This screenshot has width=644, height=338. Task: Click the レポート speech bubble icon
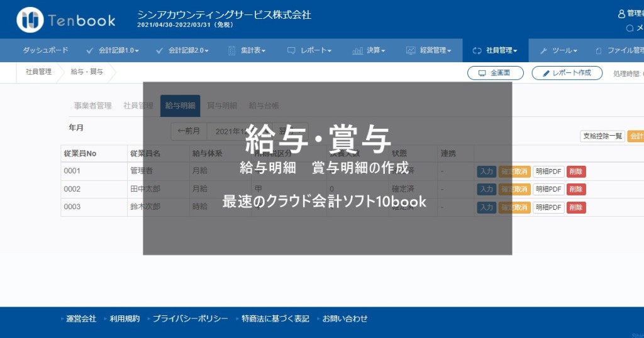(291, 50)
